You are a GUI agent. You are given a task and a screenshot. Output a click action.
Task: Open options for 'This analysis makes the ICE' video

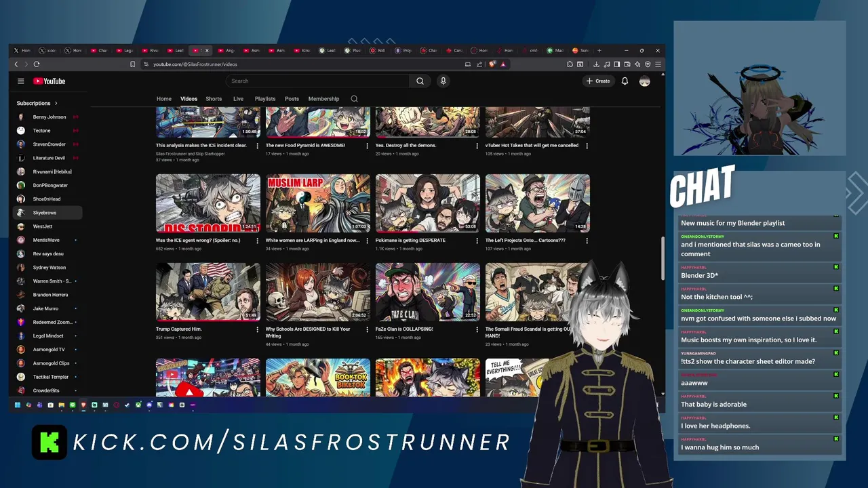tap(257, 146)
